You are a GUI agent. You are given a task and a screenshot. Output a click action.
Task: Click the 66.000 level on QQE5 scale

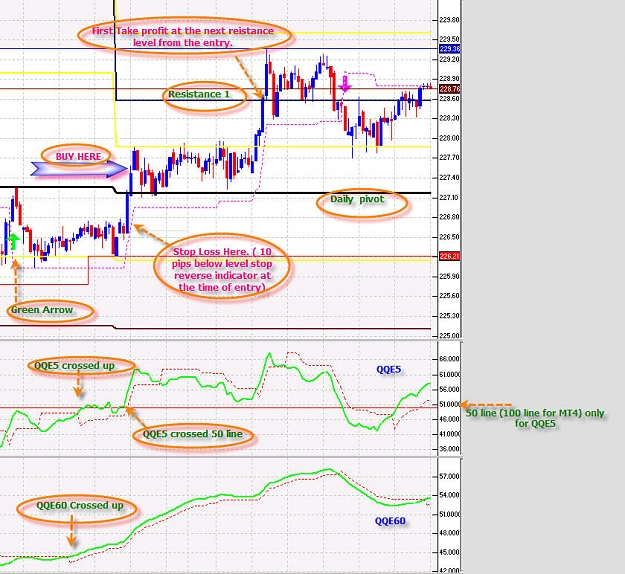tap(450, 359)
